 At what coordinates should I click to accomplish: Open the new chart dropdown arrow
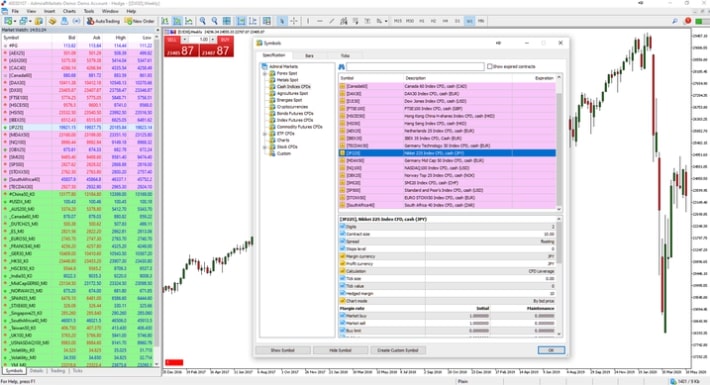coord(15,21)
